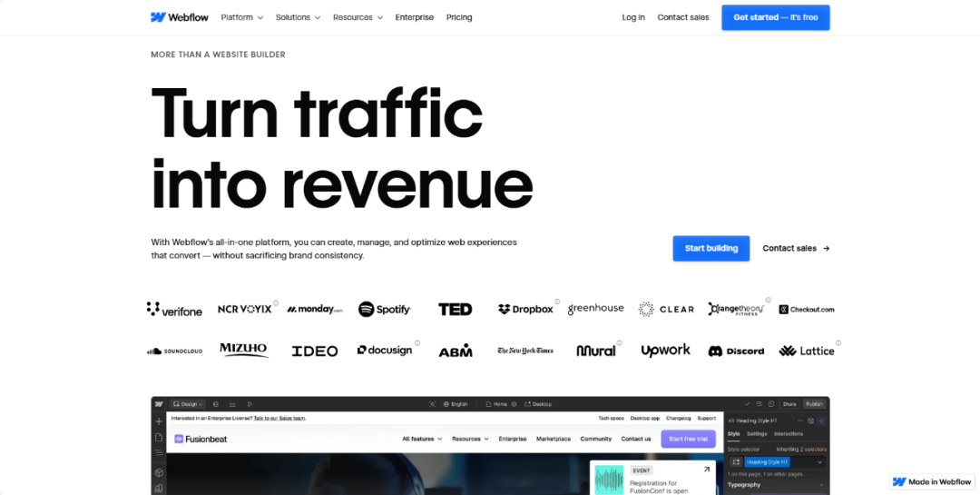Select the Discord logo
This screenshot has height=495, width=980.
736,351
